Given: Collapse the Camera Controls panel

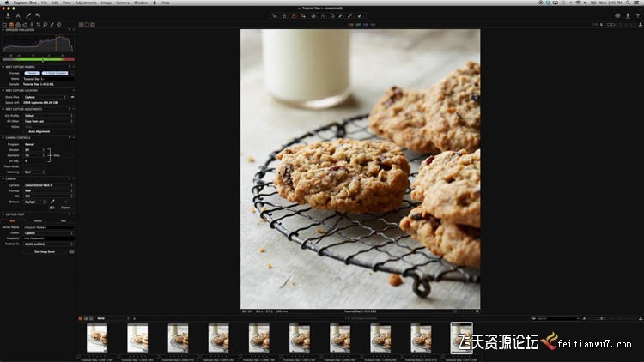Looking at the screenshot, I should (x=3, y=137).
